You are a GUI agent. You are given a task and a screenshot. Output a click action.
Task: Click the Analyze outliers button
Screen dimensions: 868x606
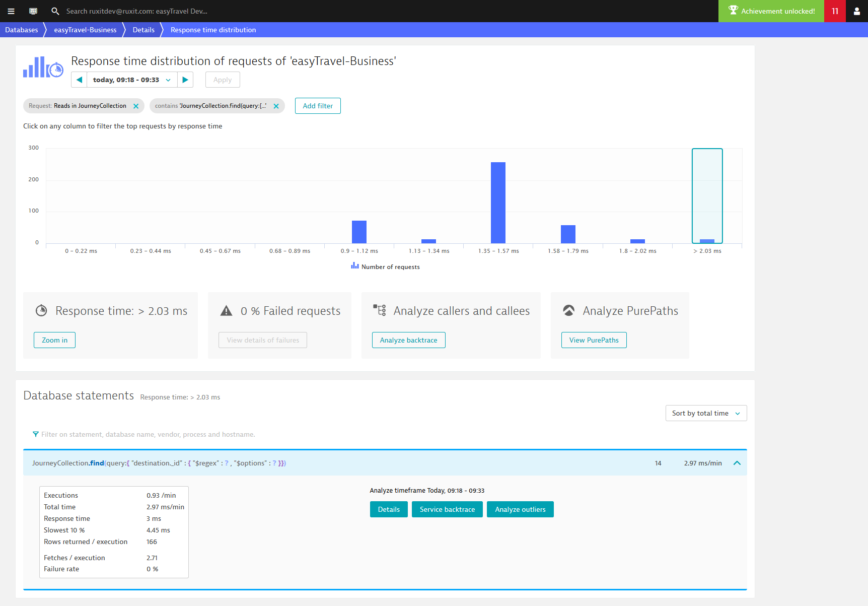(x=520, y=509)
